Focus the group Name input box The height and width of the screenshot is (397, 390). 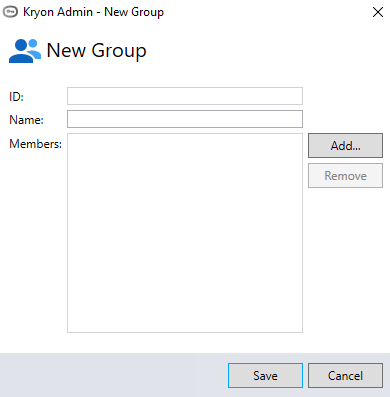(185, 119)
